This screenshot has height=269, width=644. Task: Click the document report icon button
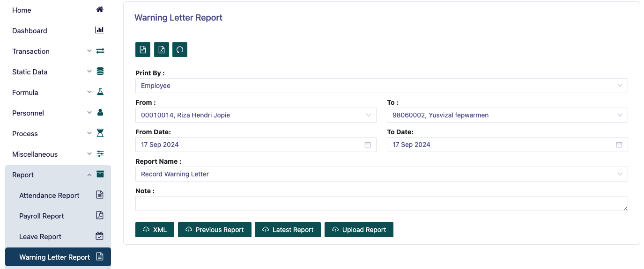click(143, 50)
